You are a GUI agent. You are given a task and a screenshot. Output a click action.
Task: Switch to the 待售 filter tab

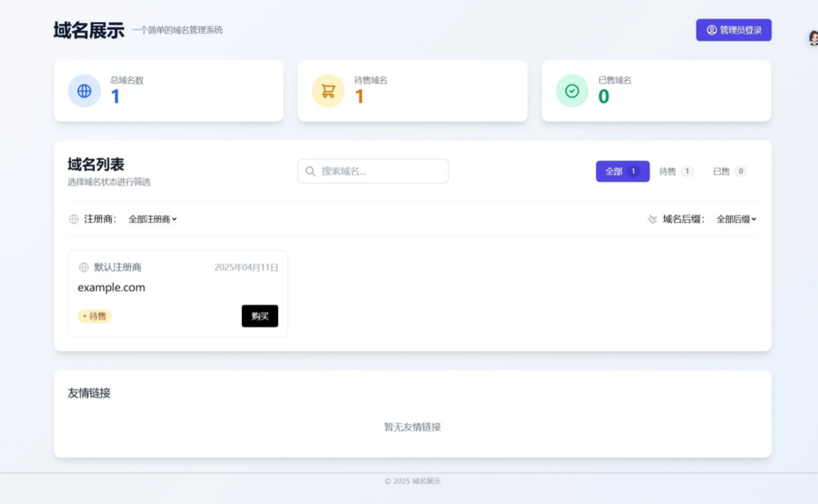point(676,171)
